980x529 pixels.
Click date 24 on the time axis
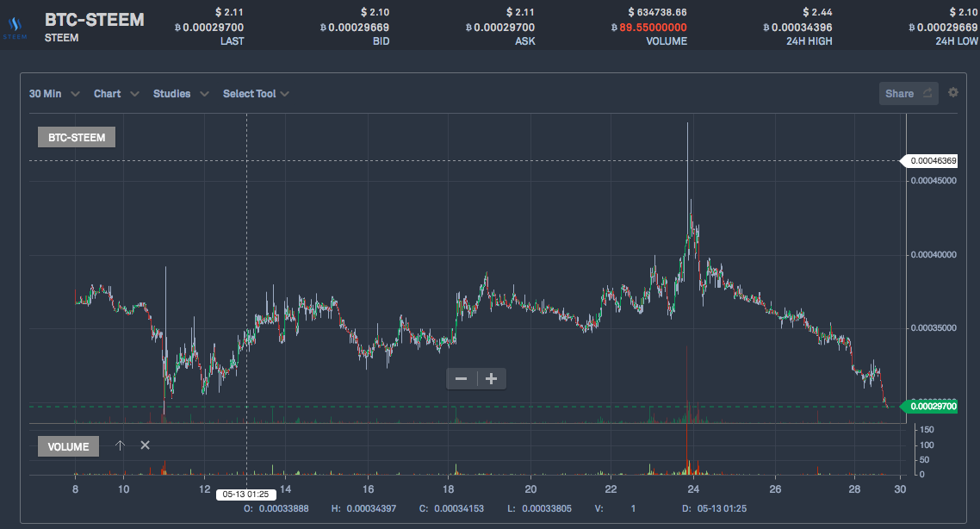coord(693,489)
